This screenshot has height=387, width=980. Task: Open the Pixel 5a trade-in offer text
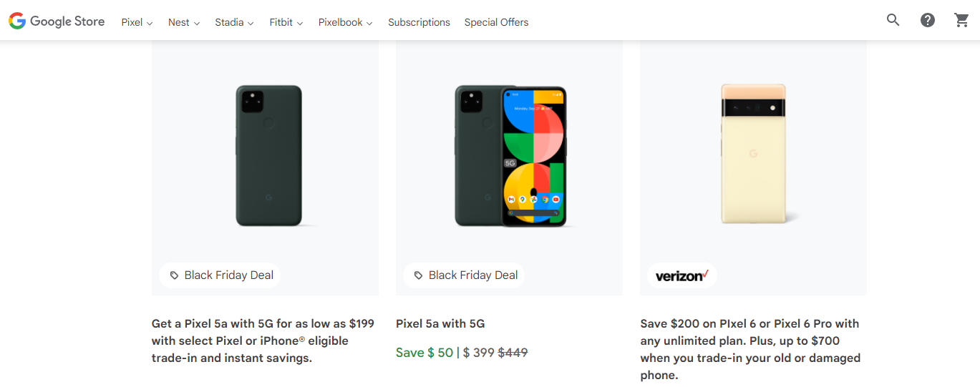[x=263, y=341]
